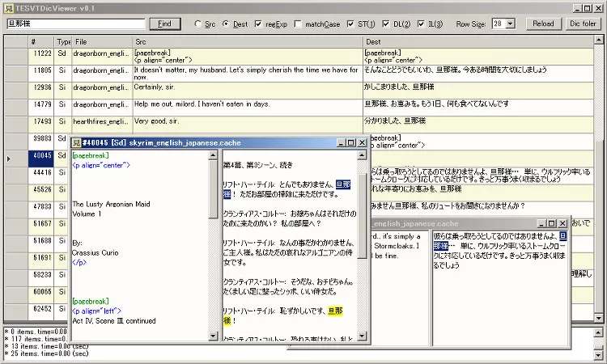The image size is (607, 364).
Task: Click the 'Help me out, milord' source cell
Action: [248, 108]
